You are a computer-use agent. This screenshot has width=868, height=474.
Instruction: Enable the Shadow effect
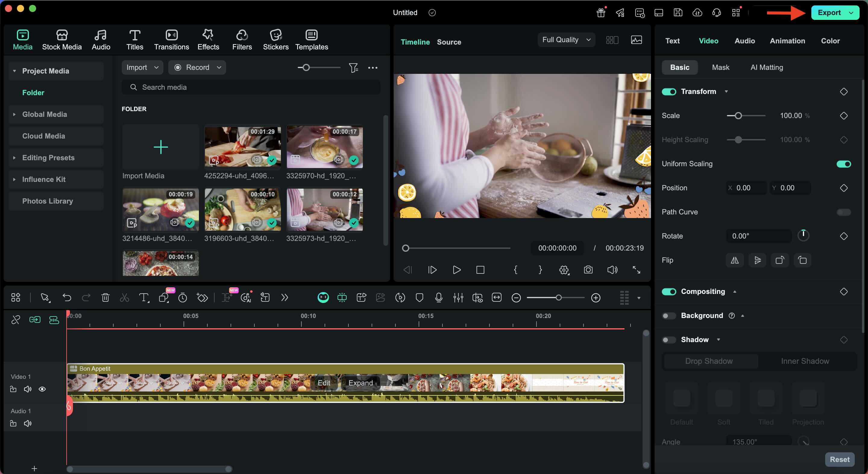[x=669, y=340]
